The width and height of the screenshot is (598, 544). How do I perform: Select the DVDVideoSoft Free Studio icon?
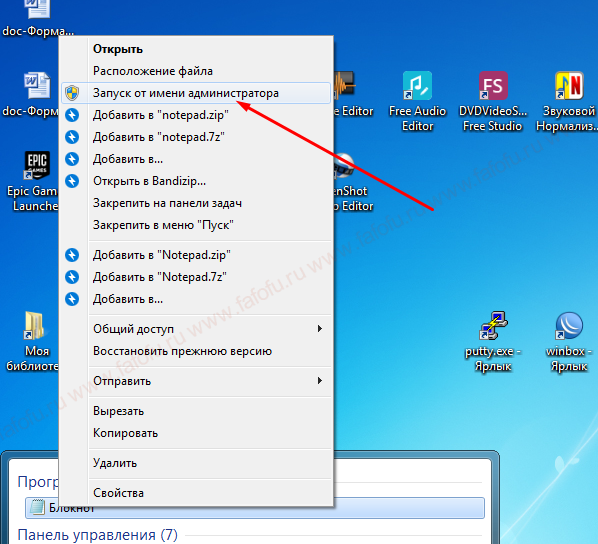[x=493, y=86]
